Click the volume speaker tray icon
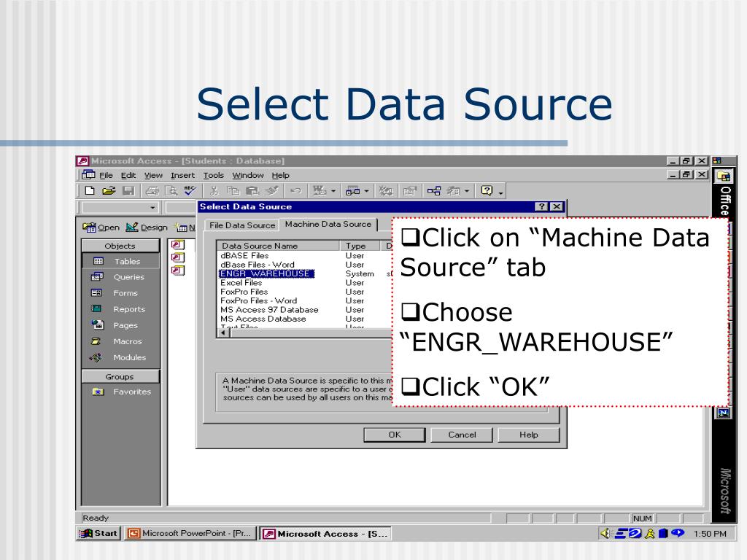Screen dimensions: 747x560 point(605,533)
